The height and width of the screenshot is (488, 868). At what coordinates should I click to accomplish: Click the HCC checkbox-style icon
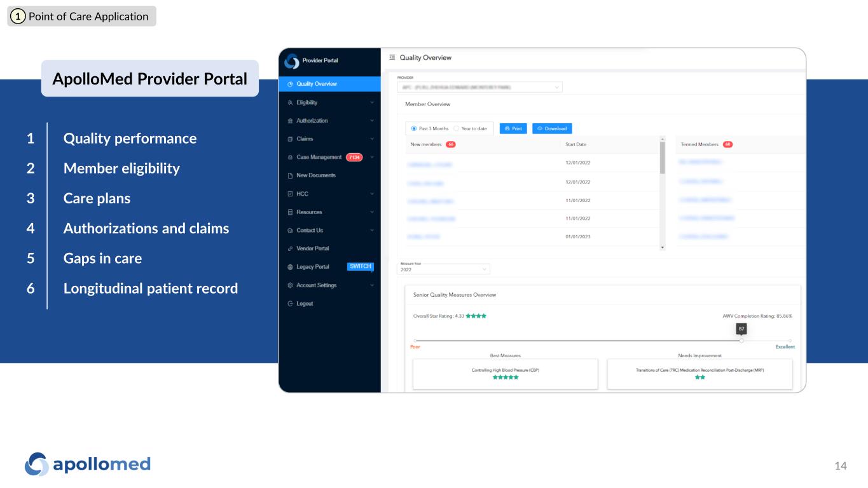coord(290,194)
